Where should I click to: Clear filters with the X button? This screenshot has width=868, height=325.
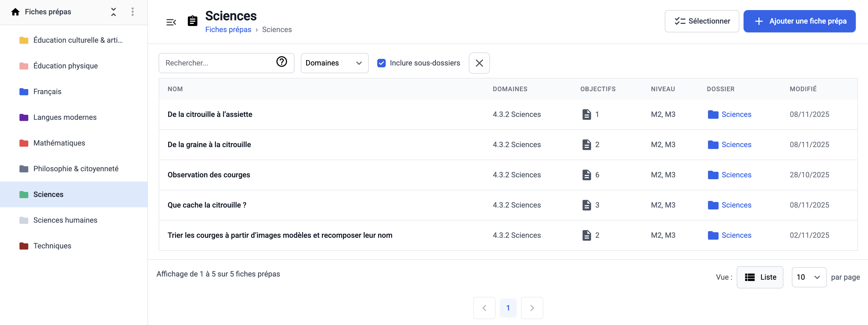479,63
